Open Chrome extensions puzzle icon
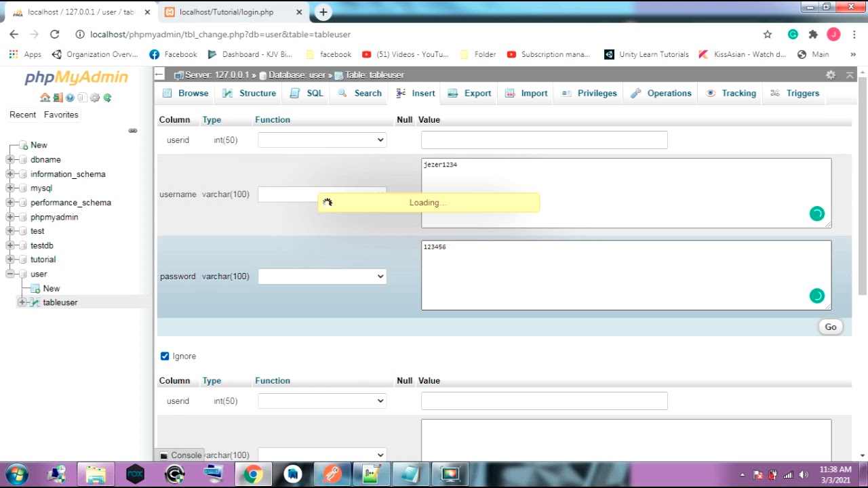Screen dimensions: 868x488 (813, 35)
